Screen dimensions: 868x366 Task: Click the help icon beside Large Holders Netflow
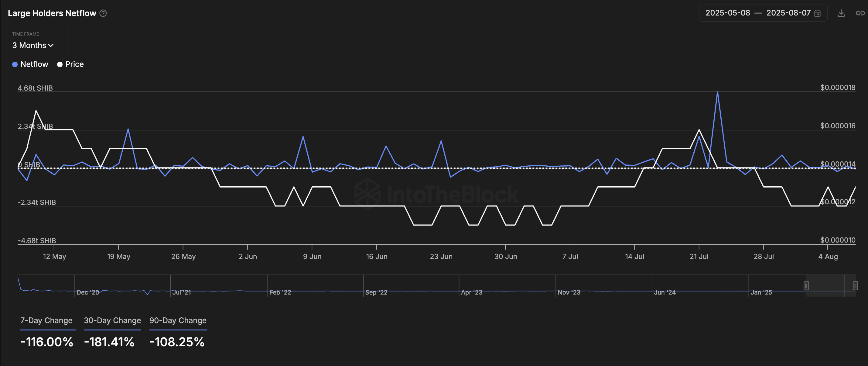coord(104,13)
